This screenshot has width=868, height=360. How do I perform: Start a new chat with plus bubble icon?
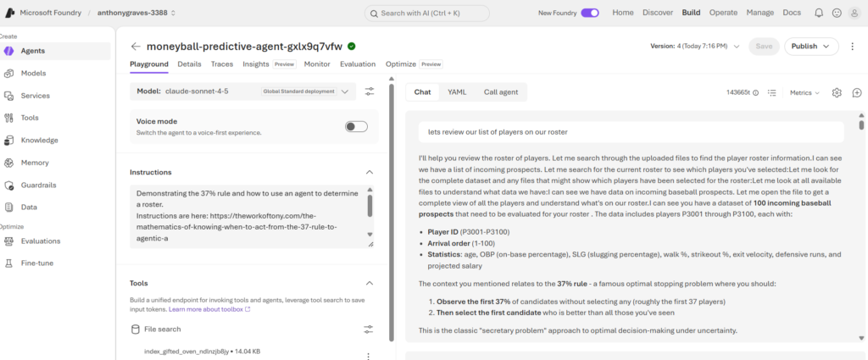tap(857, 93)
